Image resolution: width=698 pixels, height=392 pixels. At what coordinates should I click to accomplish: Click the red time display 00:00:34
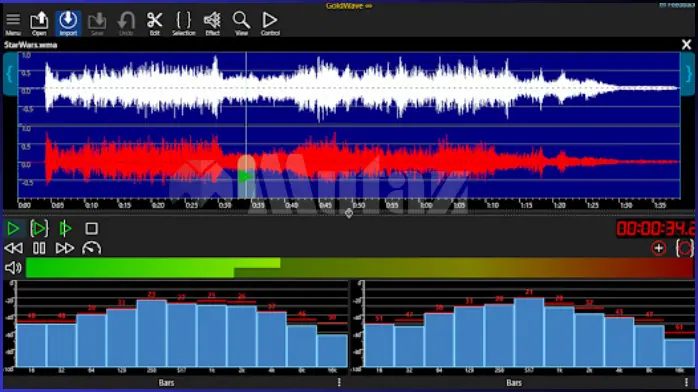point(655,228)
